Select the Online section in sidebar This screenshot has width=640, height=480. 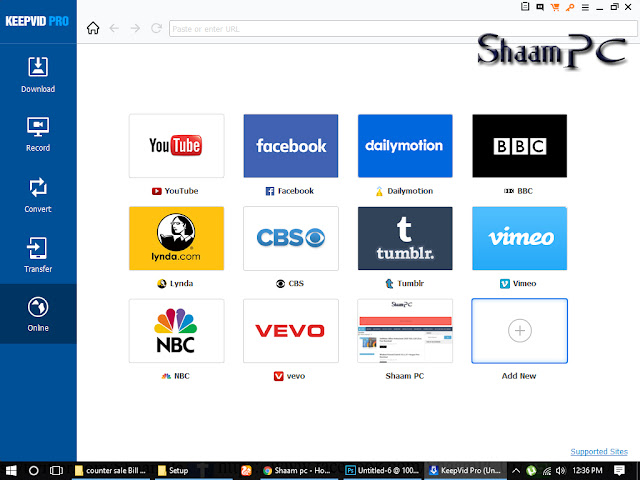tap(38, 314)
